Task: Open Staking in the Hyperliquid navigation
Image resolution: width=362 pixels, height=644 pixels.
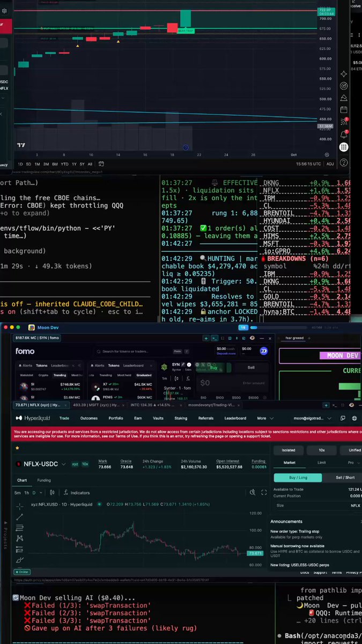Action: point(181,418)
